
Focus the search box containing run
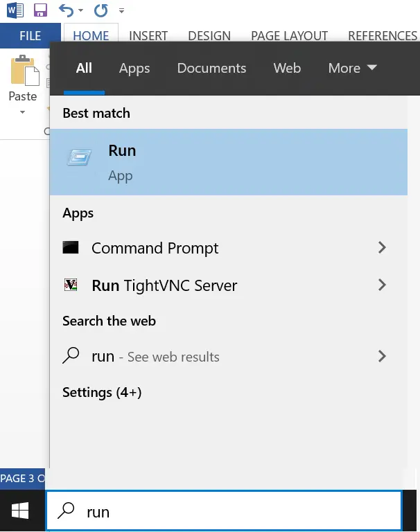pyautogui.click(x=224, y=511)
